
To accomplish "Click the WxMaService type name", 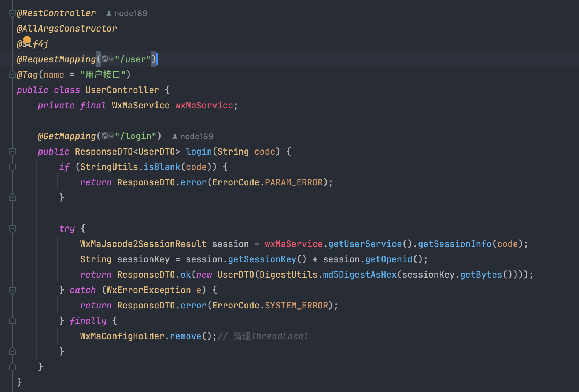I will 141,106.
